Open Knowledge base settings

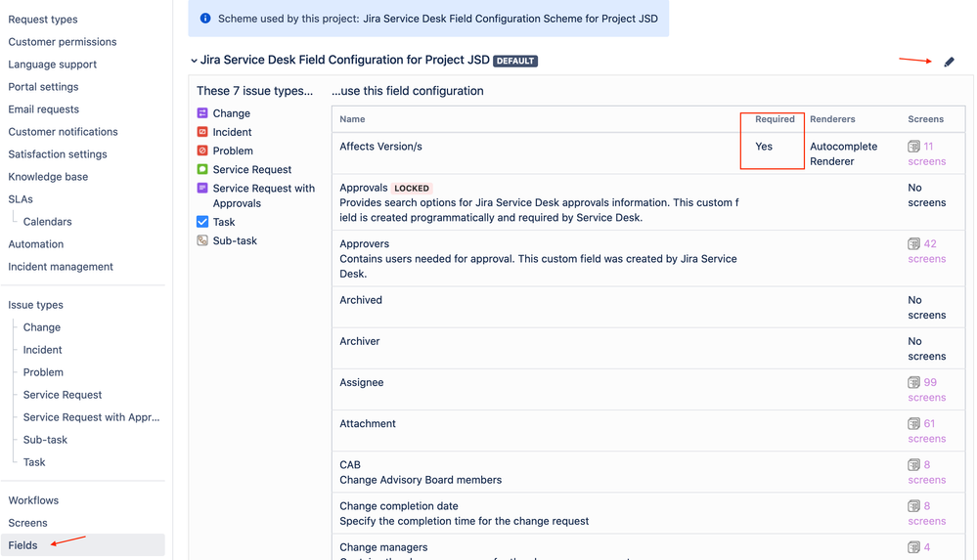pos(48,176)
